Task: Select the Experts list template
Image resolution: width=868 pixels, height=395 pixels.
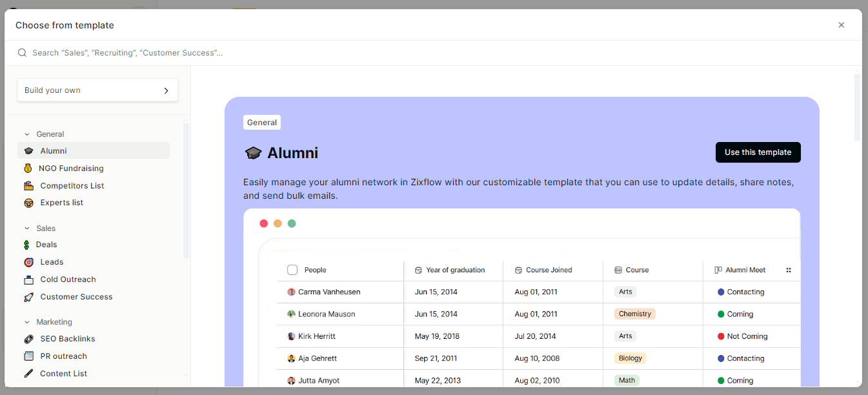Action: (61, 202)
